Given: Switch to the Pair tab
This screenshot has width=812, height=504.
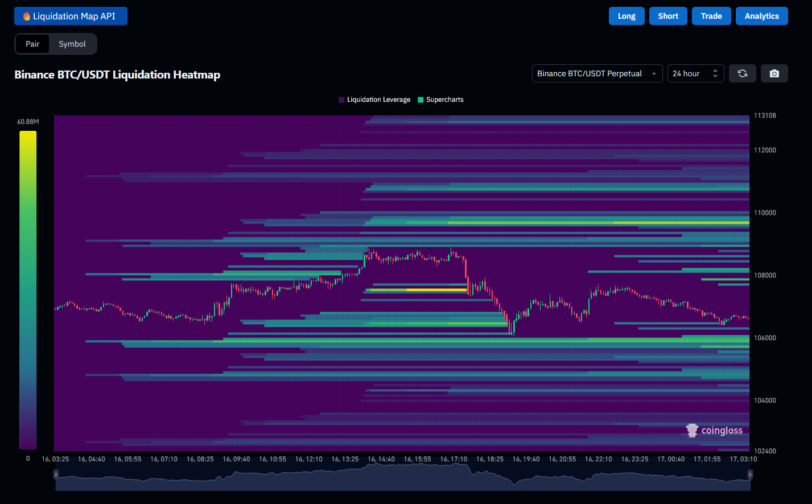Looking at the screenshot, I should 32,44.
